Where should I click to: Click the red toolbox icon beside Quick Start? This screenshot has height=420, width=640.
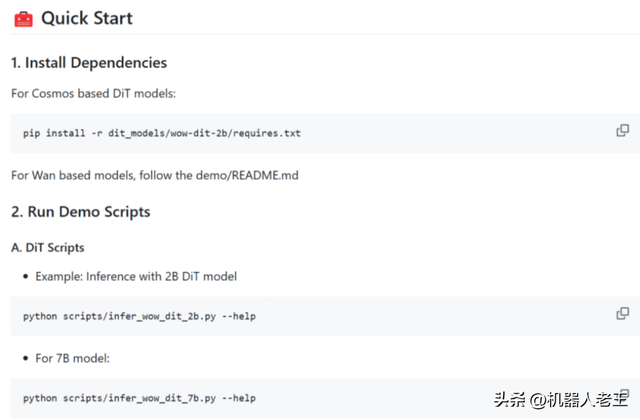tap(22, 18)
